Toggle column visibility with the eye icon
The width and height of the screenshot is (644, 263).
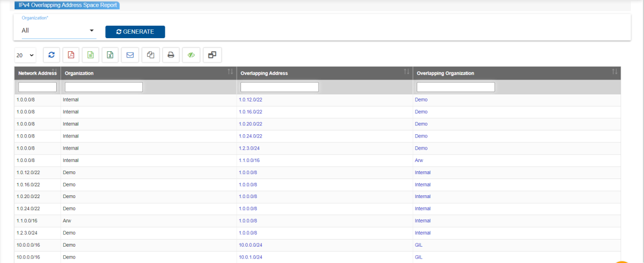pos(191,55)
